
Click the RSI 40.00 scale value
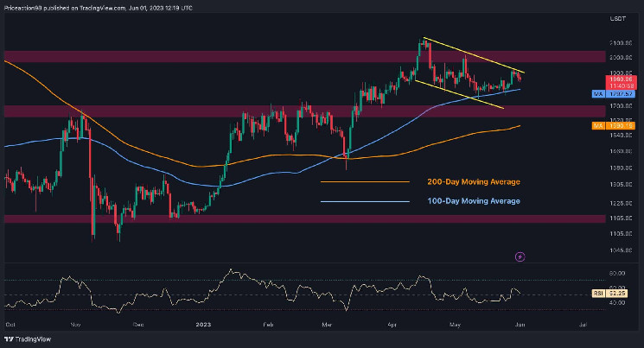click(618, 303)
